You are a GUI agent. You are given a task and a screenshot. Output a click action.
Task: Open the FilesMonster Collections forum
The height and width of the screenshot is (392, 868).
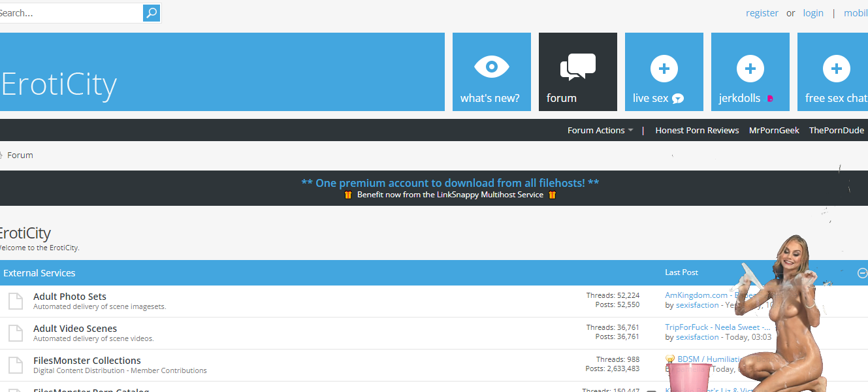(x=87, y=361)
